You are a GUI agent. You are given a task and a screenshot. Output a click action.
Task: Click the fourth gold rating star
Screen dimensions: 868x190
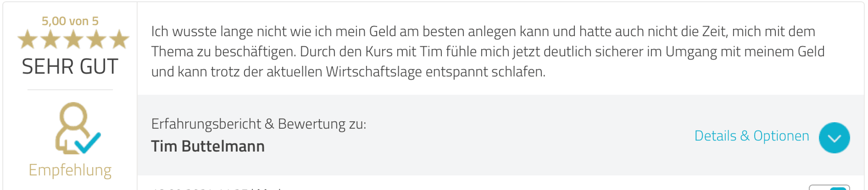pos(96,40)
